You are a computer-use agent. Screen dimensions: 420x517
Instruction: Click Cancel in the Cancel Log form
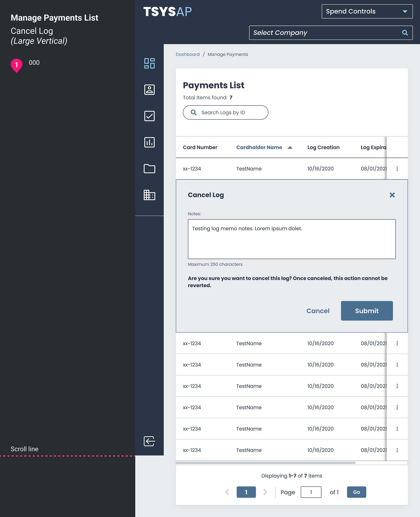318,311
